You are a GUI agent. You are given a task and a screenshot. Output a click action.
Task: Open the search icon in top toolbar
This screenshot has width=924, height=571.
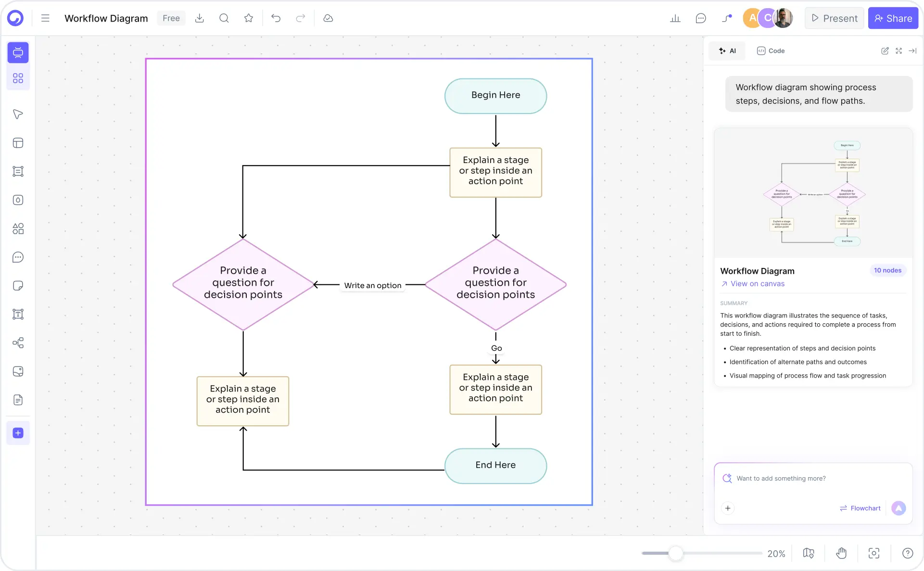(224, 18)
